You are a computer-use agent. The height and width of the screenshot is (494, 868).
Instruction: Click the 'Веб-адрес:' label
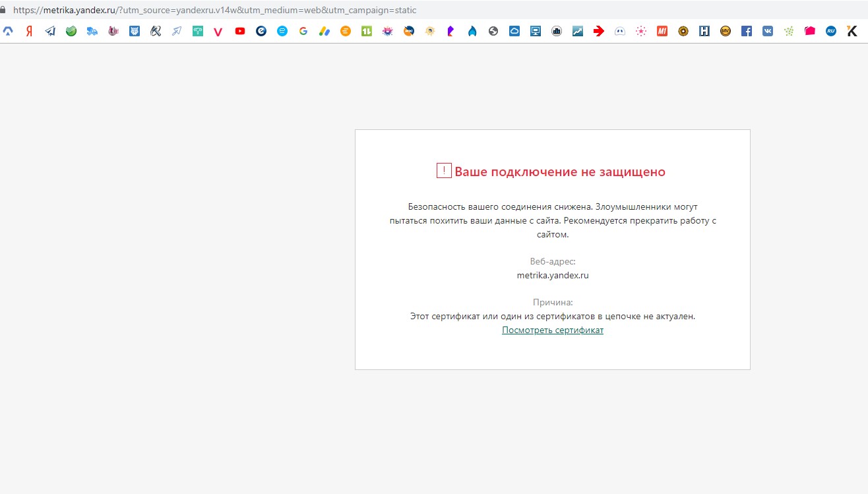point(553,262)
